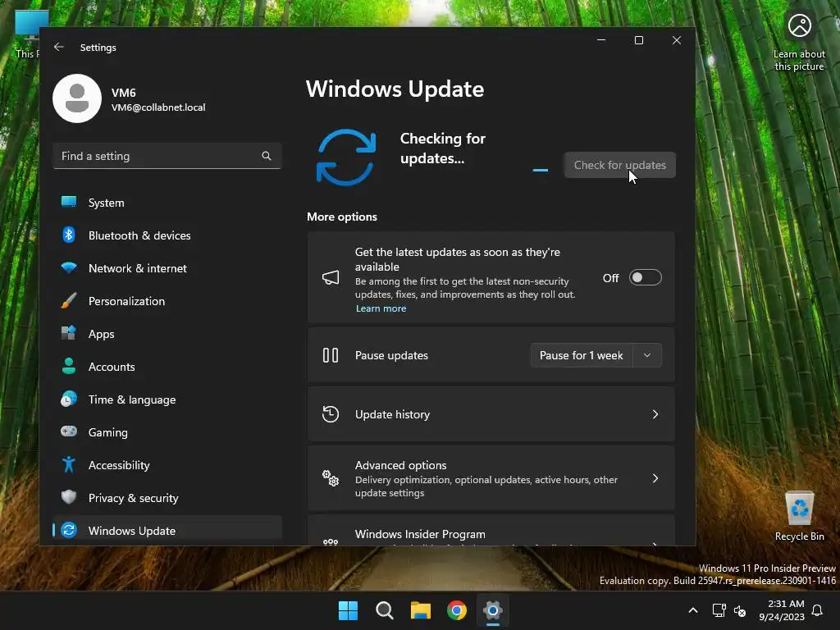Screen dimensions: 840x630
Task: Click Pause for 1 week button
Action: click(x=582, y=355)
